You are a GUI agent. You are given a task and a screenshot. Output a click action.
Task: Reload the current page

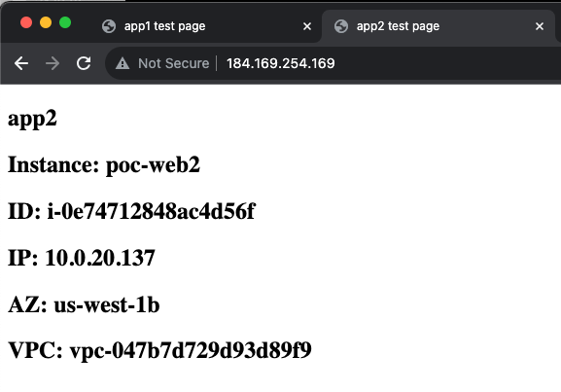tap(84, 63)
